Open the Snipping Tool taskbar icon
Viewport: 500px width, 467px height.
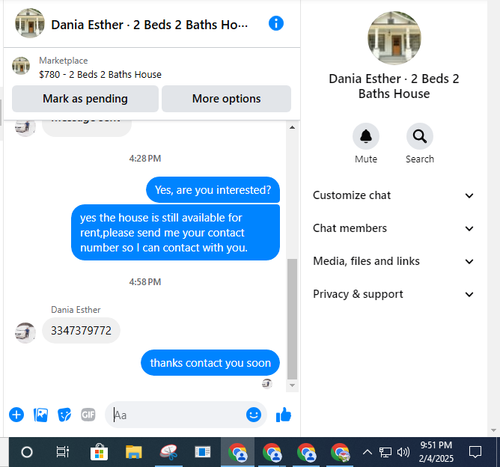169,452
